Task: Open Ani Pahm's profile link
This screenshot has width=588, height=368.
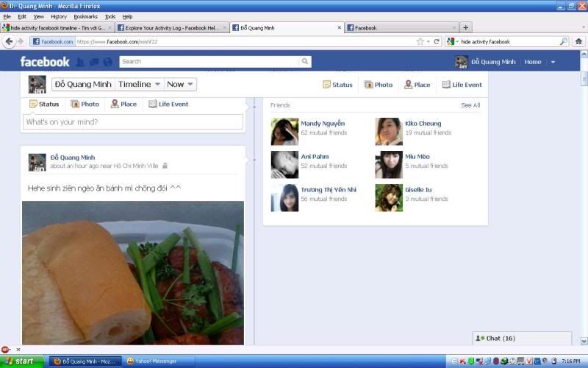Action: point(315,156)
